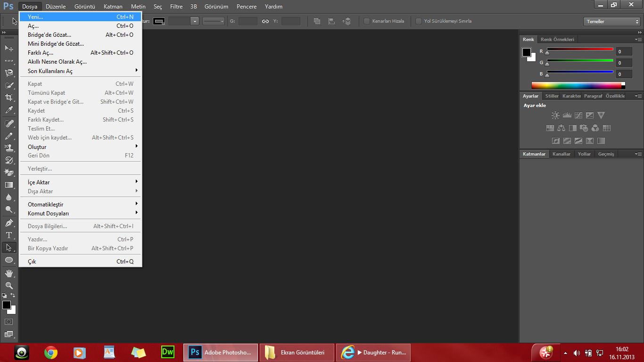Open the Renk panel options menu
This screenshot has height=362, width=644.
point(638,40)
